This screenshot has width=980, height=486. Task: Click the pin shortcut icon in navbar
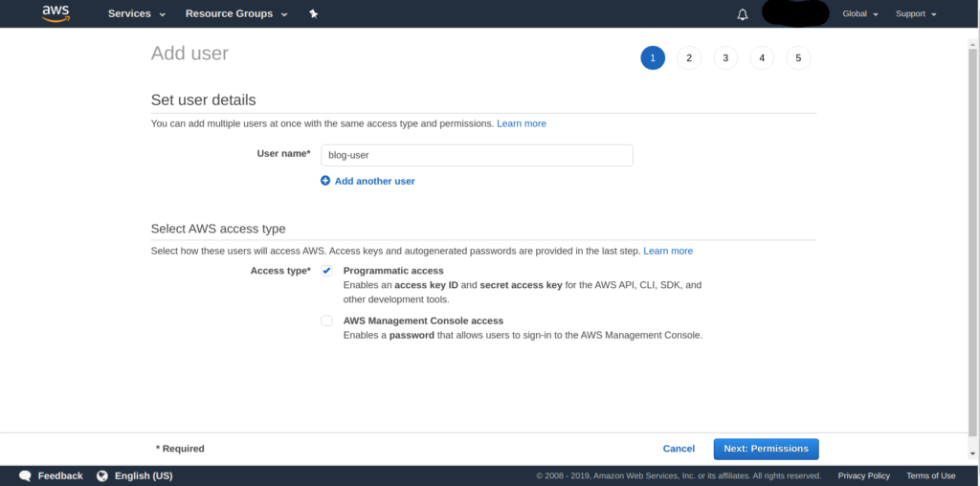pos(314,14)
